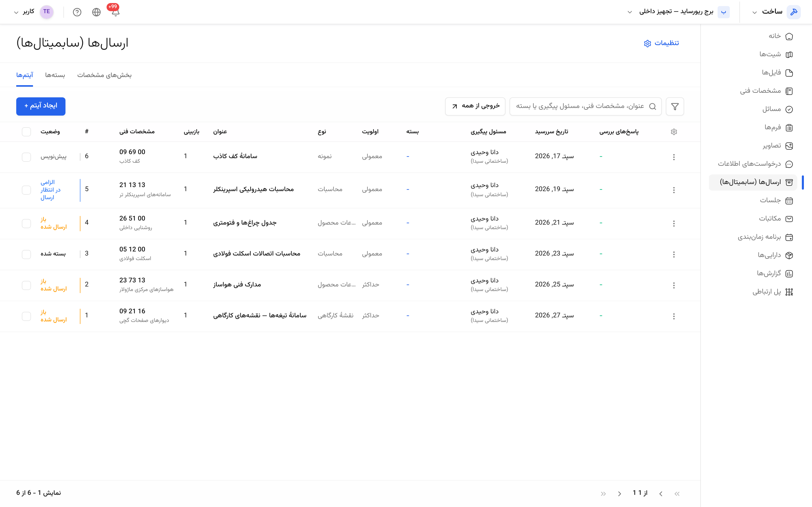The image size is (812, 507).
Task: Click the globe language icon
Action: click(96, 12)
